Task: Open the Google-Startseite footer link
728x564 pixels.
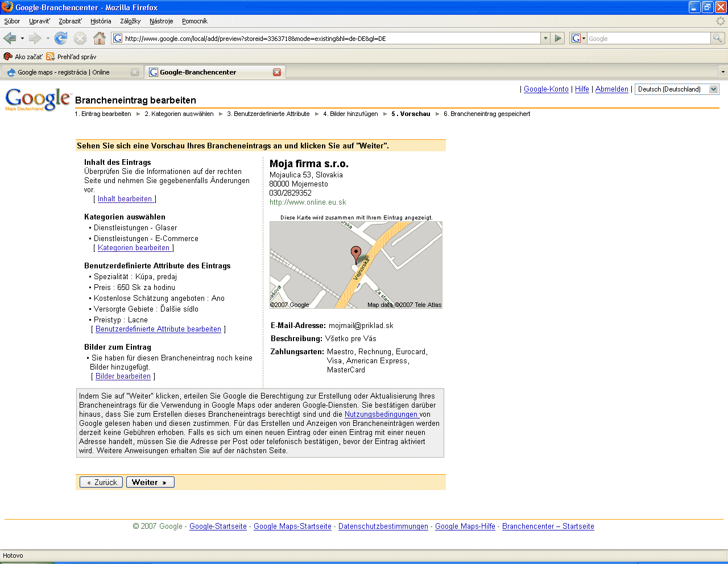Action: [x=218, y=526]
